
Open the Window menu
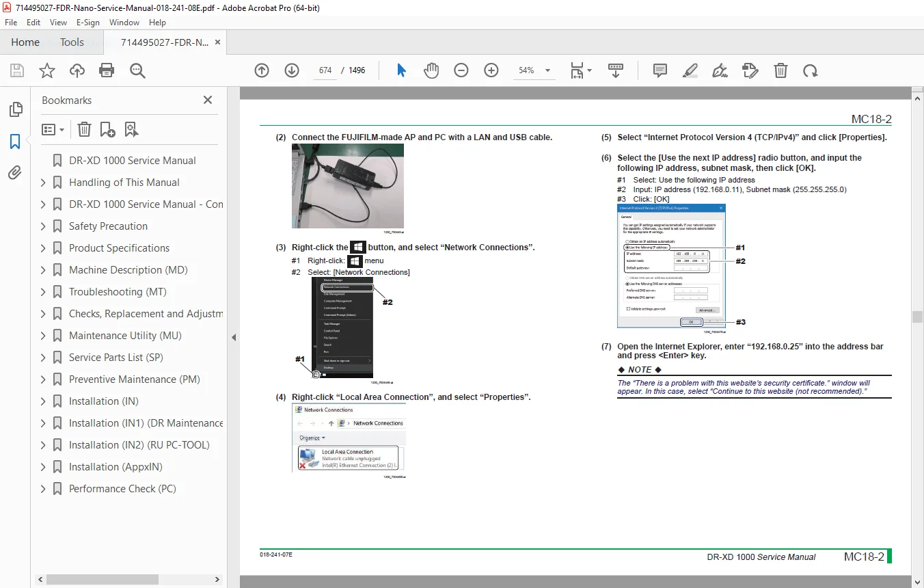[x=124, y=23]
